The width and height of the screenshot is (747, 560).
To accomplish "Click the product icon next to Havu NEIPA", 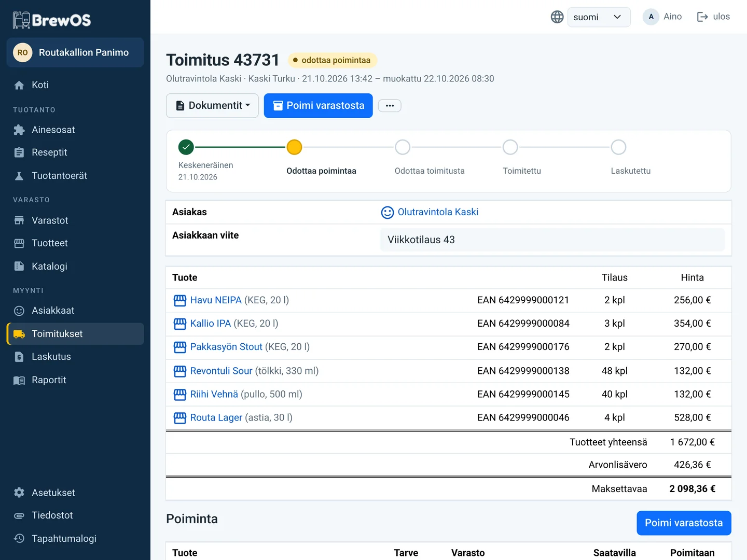I will [x=180, y=300].
